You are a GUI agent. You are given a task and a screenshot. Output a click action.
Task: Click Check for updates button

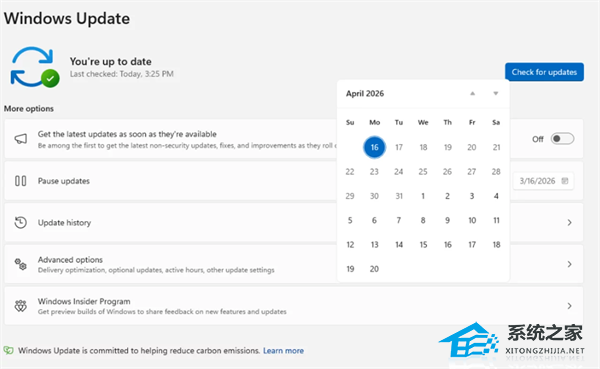[x=544, y=72]
